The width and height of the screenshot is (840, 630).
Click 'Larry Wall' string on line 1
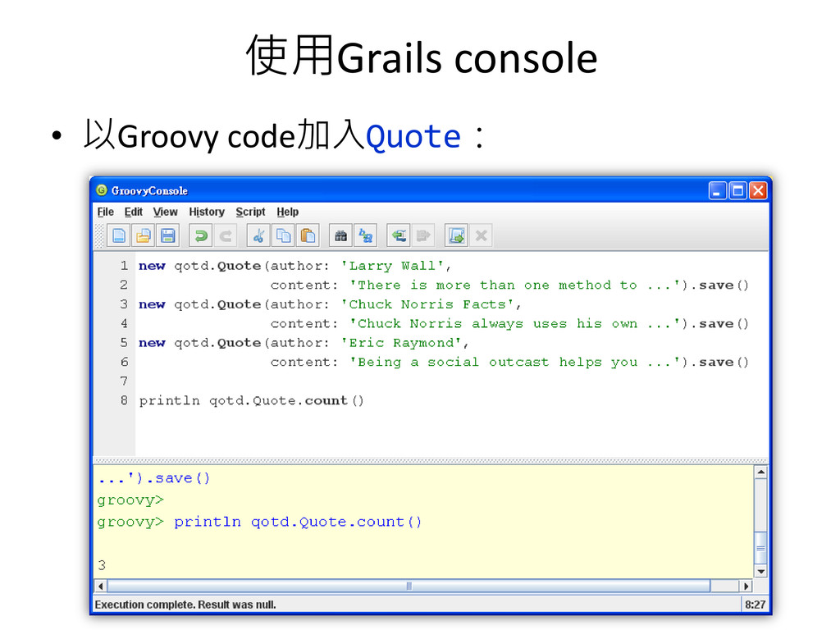393,266
